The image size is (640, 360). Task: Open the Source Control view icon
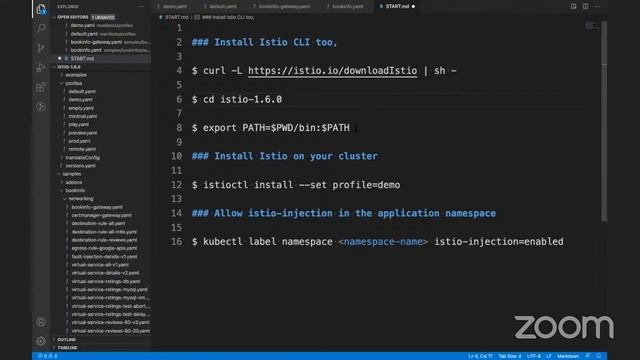point(41,48)
